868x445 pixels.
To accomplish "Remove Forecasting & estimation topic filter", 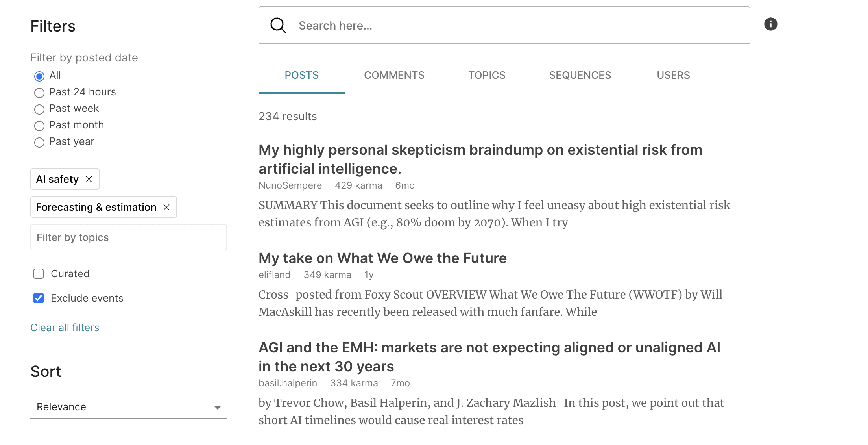I will tap(166, 207).
